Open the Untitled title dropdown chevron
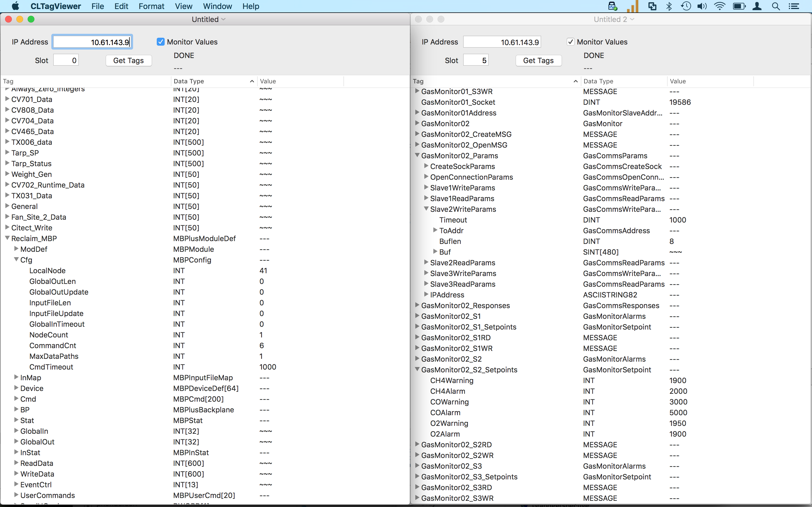 pos(224,19)
